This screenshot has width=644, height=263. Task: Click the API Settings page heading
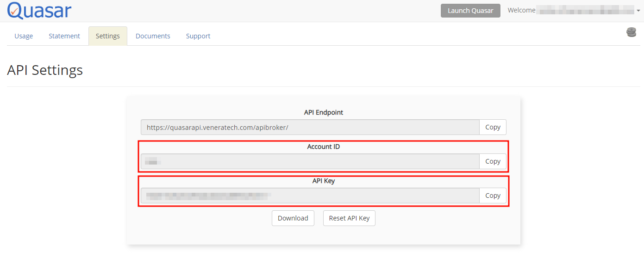point(45,70)
